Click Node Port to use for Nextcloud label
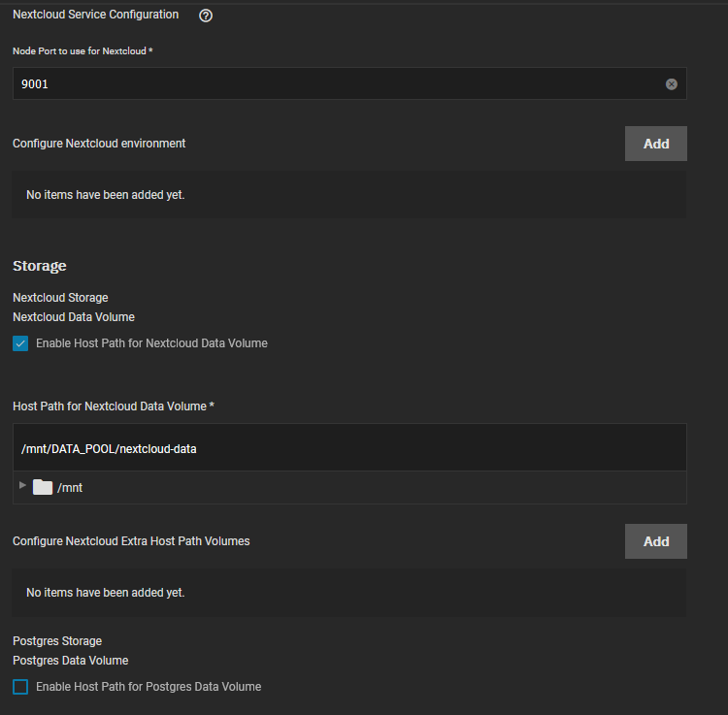The width and height of the screenshot is (728, 715). click(83, 51)
